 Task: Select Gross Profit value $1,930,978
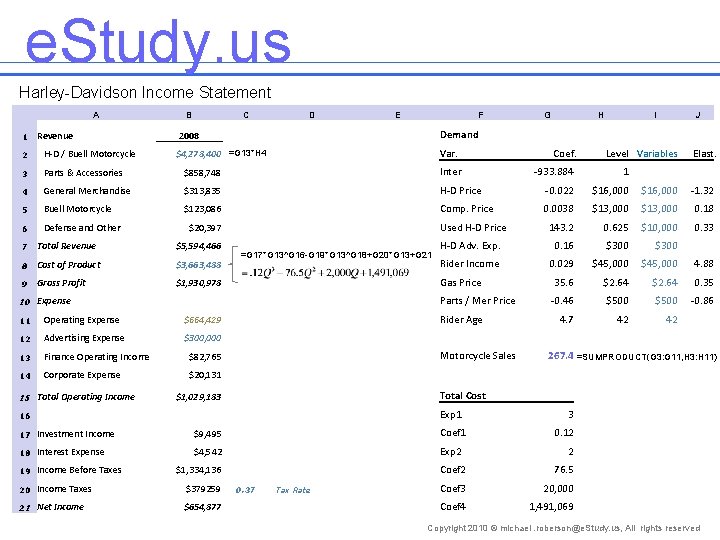[x=198, y=283]
